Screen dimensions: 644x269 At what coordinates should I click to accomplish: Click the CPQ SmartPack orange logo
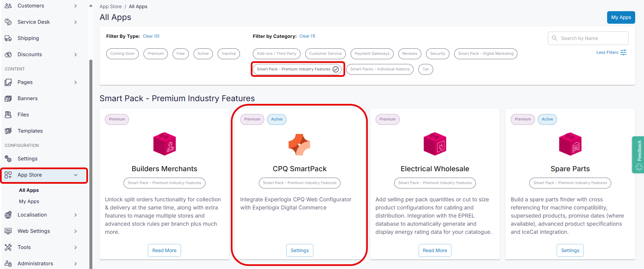click(x=299, y=144)
